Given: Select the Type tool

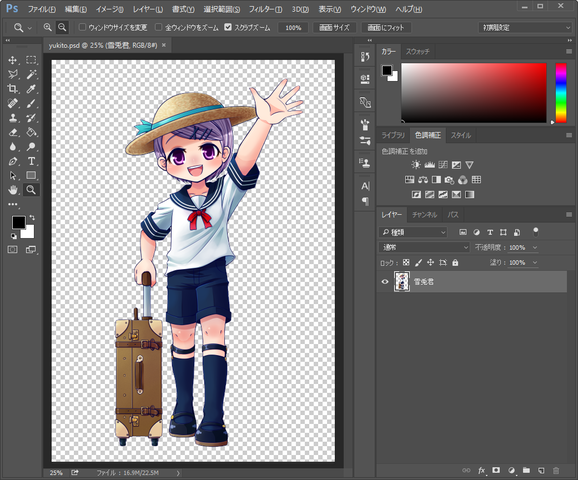Looking at the screenshot, I should 31,161.
